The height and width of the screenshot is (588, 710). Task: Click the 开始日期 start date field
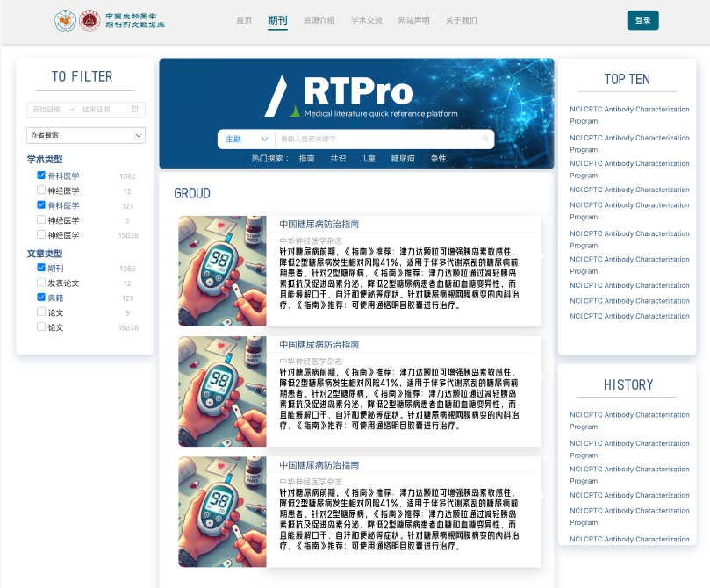tap(47, 109)
